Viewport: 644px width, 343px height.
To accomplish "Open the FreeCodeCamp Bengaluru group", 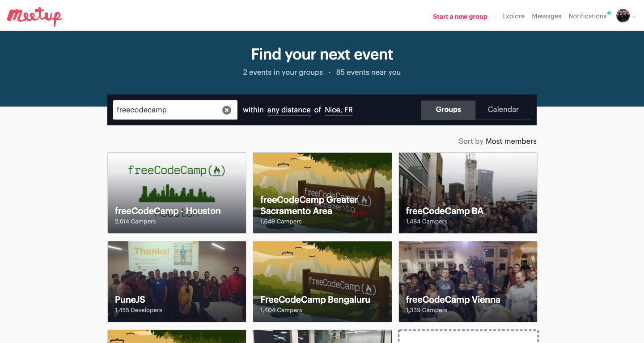I will pyautogui.click(x=322, y=282).
